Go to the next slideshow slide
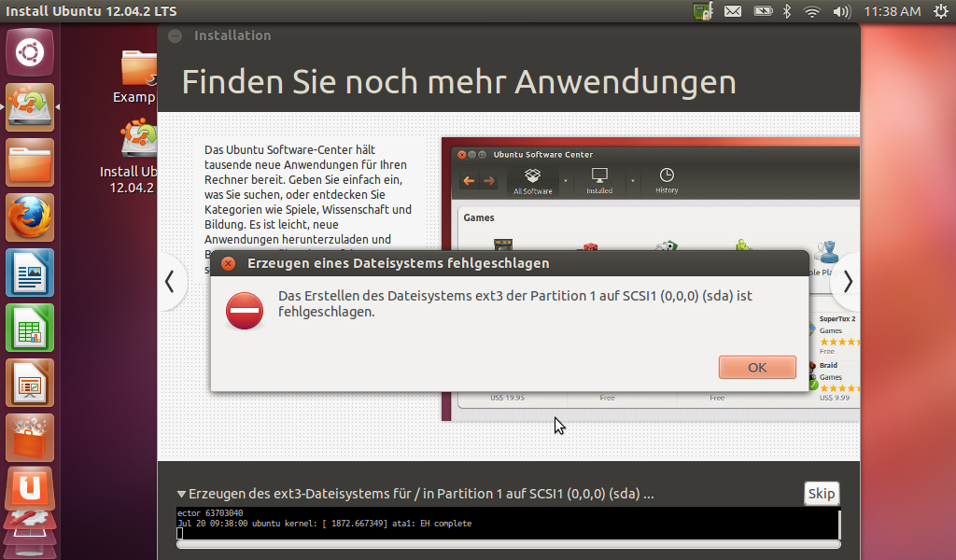 846,281
